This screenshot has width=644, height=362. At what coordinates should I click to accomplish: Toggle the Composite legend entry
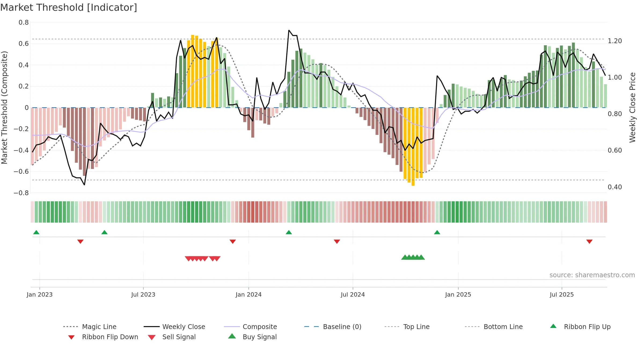pyautogui.click(x=250, y=327)
